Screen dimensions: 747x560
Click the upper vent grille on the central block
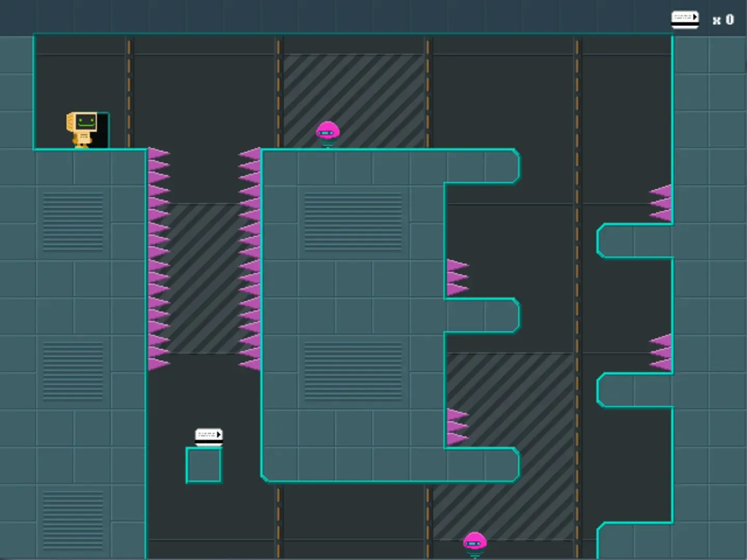353,221
